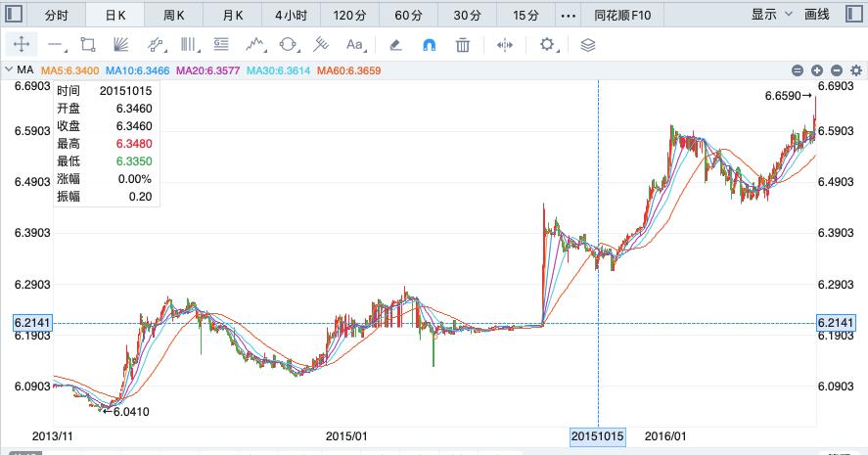Image resolution: width=868 pixels, height=455 pixels.
Task: Open the layers stack icon
Action: 588,45
